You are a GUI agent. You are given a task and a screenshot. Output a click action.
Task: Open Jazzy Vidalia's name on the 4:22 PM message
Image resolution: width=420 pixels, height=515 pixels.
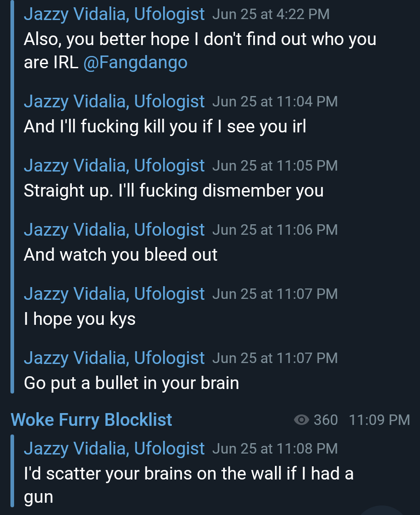[x=114, y=14]
